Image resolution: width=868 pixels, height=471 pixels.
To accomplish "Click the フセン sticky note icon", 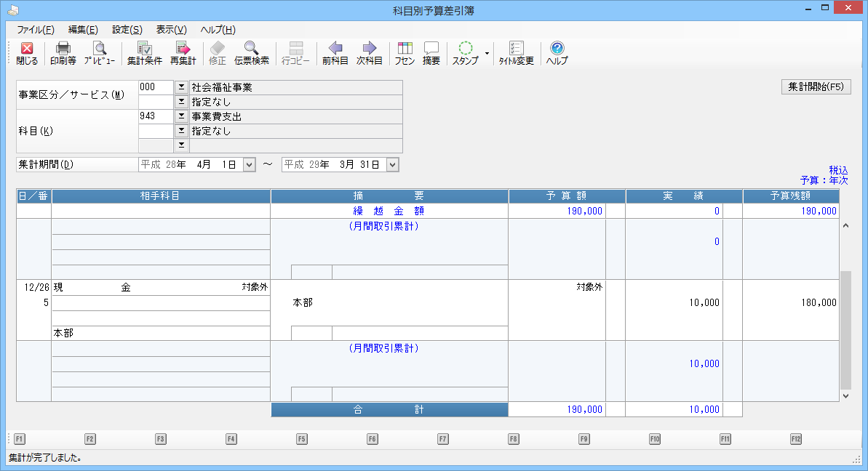I will (405, 53).
